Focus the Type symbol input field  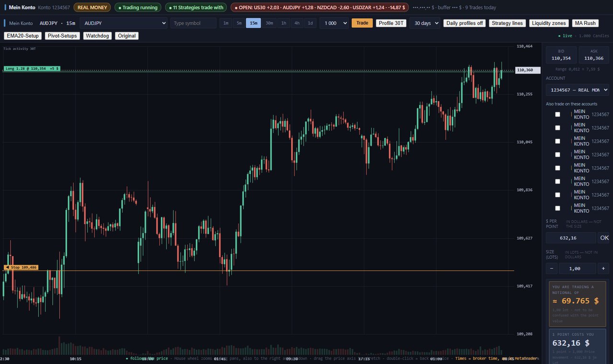click(x=193, y=23)
